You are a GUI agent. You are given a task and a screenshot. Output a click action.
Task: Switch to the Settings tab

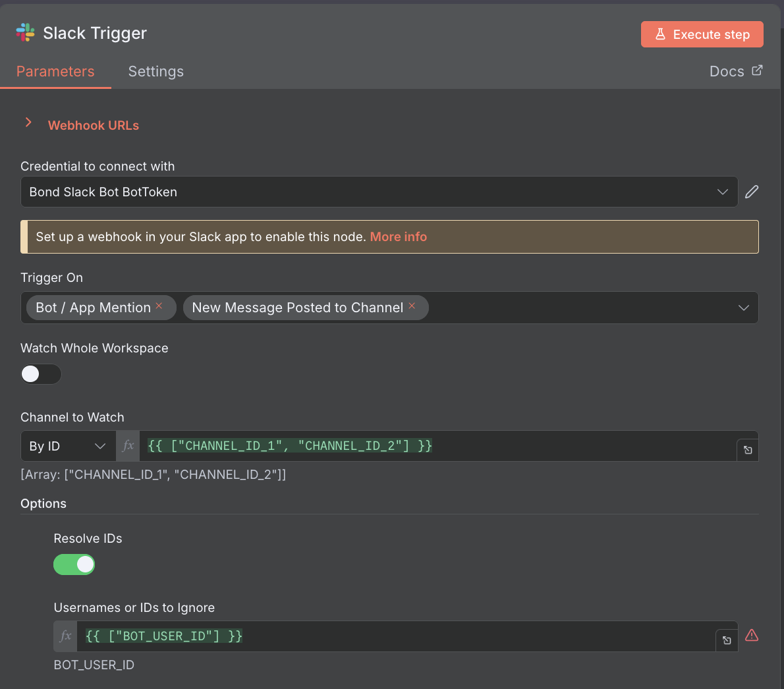pyautogui.click(x=155, y=71)
